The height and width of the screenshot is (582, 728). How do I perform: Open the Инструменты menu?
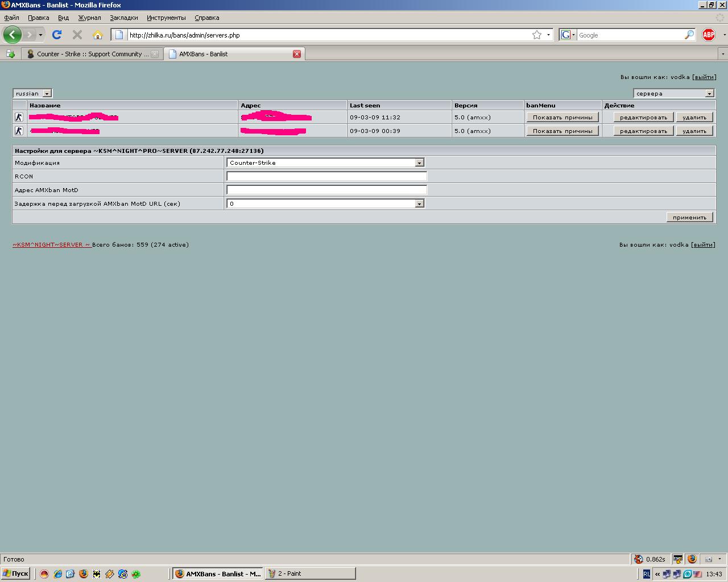pyautogui.click(x=166, y=18)
